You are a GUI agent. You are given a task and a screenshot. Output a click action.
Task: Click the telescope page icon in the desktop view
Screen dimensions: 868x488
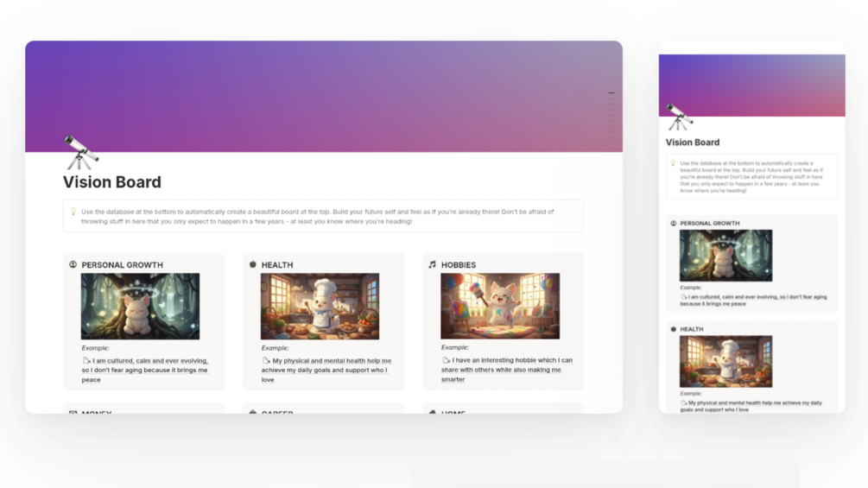click(81, 152)
